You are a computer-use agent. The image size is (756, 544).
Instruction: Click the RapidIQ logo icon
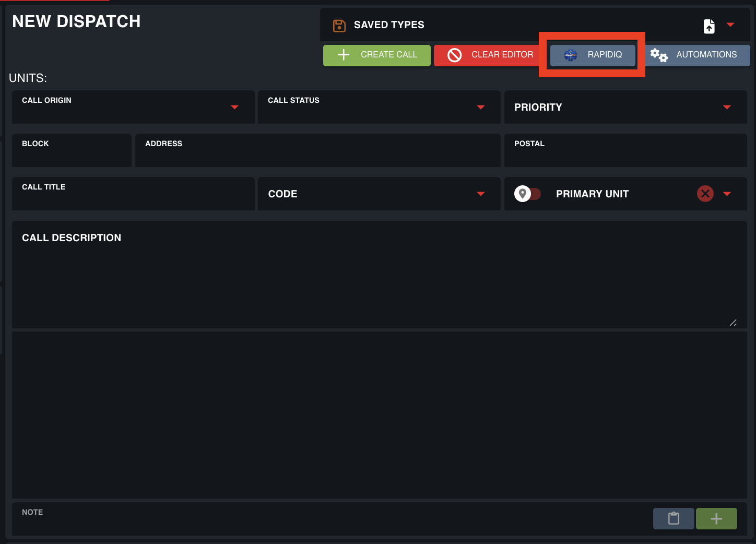571,55
